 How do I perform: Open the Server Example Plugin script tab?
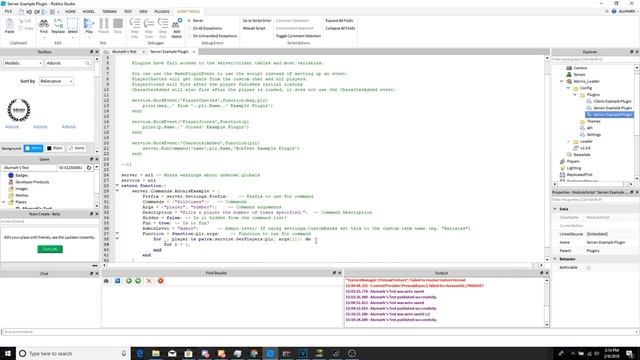coord(169,51)
